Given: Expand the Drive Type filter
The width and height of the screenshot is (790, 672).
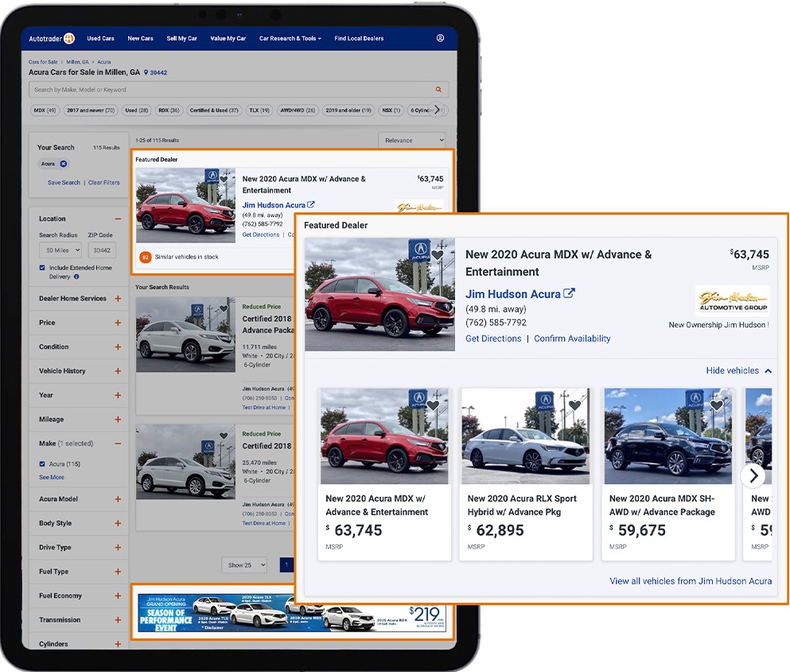Looking at the screenshot, I should click(118, 547).
